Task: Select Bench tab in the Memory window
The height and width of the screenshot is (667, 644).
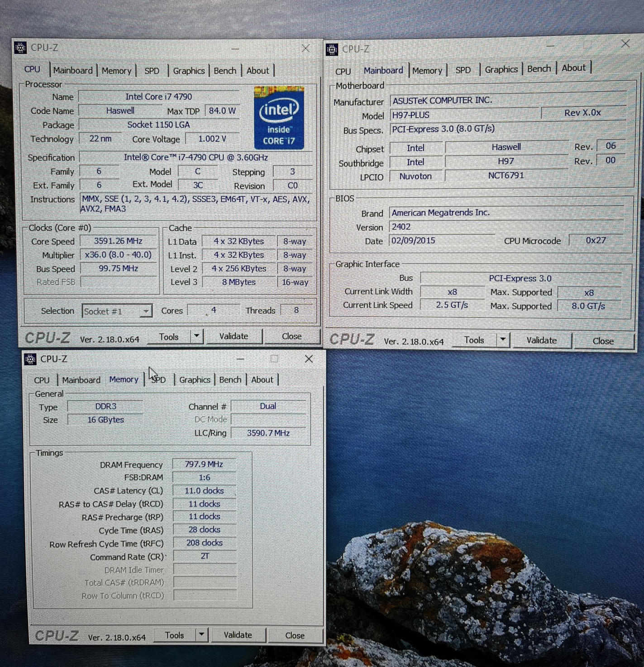Action: [x=230, y=380]
